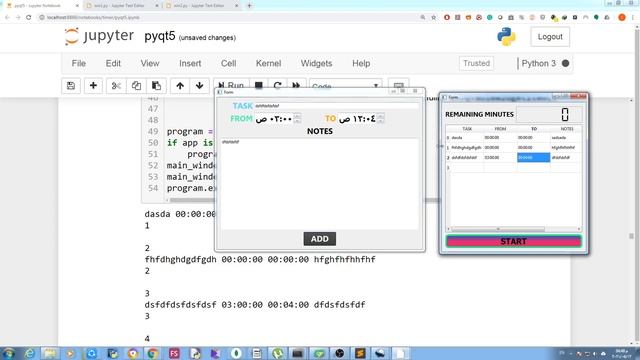Open the Chrome profile avatar
Viewport: 640px width, 360px height.
coord(622,18)
